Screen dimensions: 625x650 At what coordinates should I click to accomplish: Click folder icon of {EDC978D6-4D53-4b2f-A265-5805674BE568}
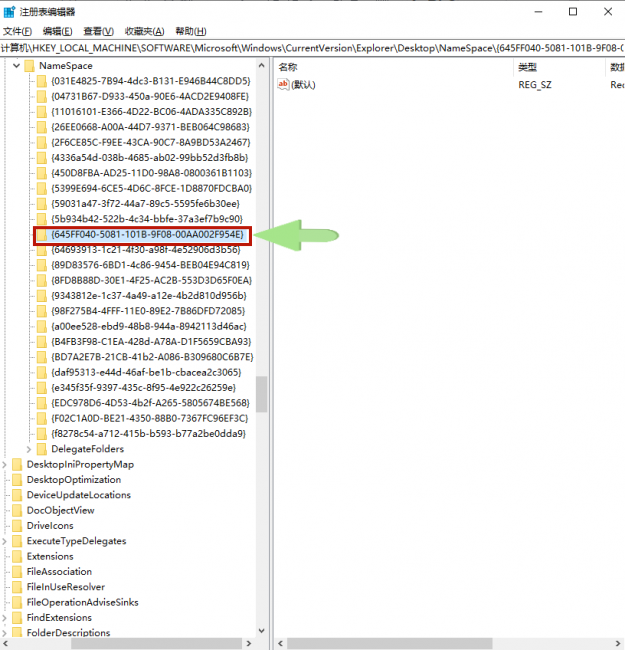[x=41, y=403]
